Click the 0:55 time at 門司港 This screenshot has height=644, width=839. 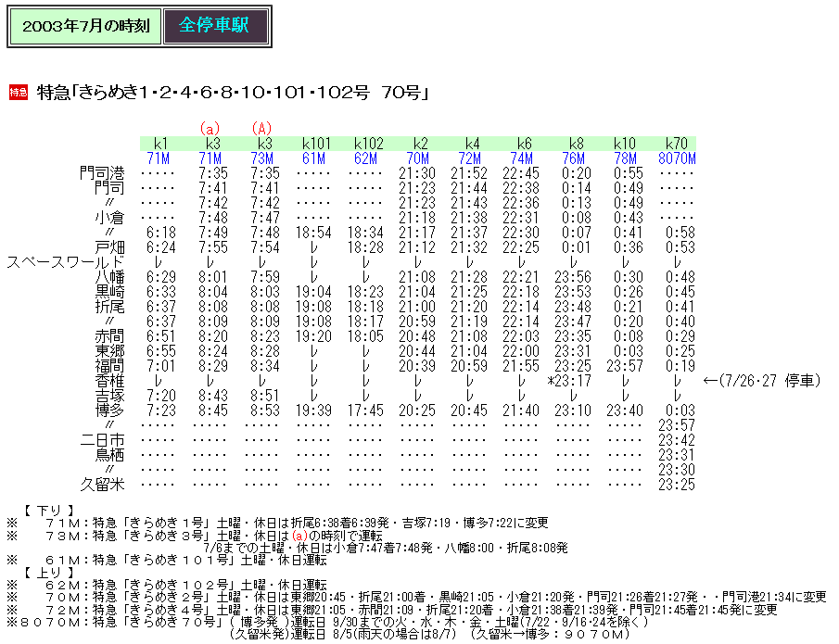[629, 173]
